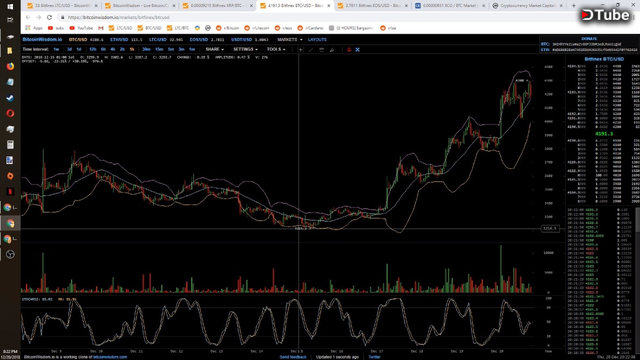Open the r/Bitcoin bookmark
Image resolution: width=640 pixels, height=360 pixels.
pyautogui.click(x=227, y=28)
